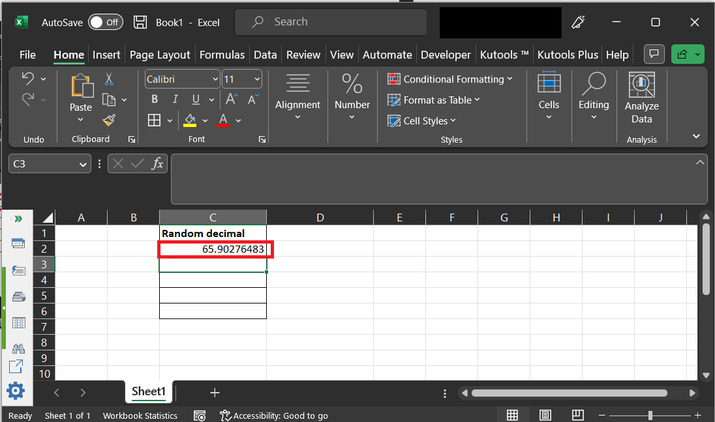715x422 pixels.
Task: Switch to the Developer tab
Action: [x=445, y=55]
